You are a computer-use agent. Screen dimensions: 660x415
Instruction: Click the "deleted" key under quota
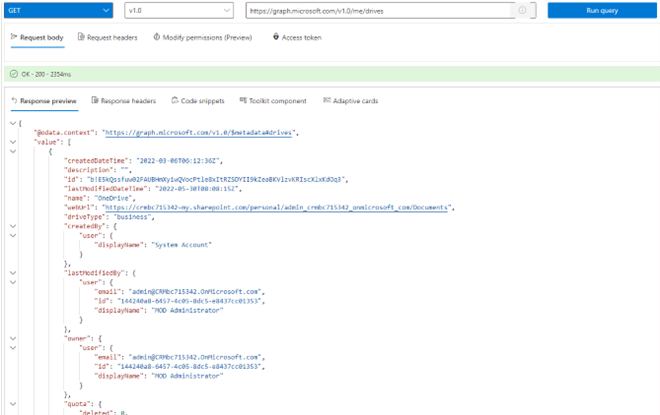click(x=96, y=412)
